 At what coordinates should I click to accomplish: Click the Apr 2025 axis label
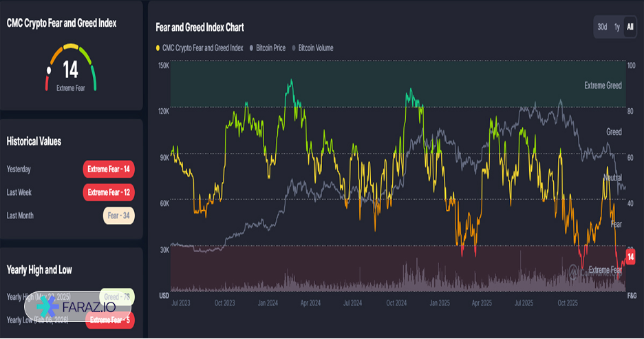482,303
